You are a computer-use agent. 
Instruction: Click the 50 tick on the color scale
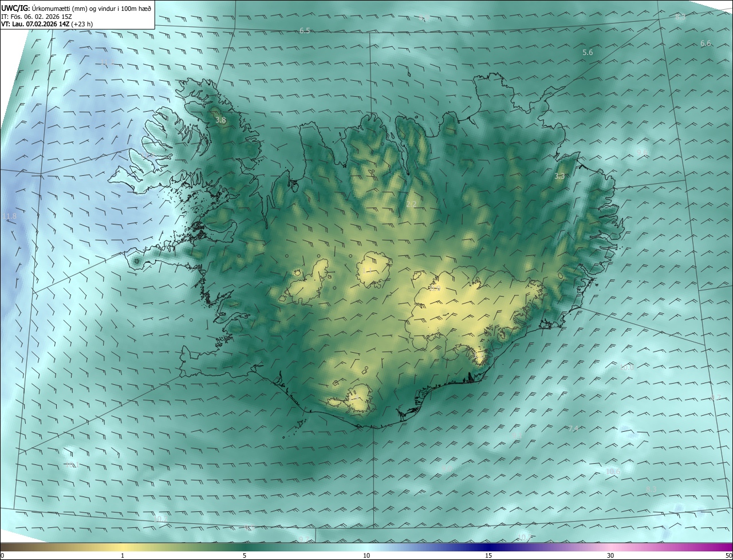tap(728, 555)
